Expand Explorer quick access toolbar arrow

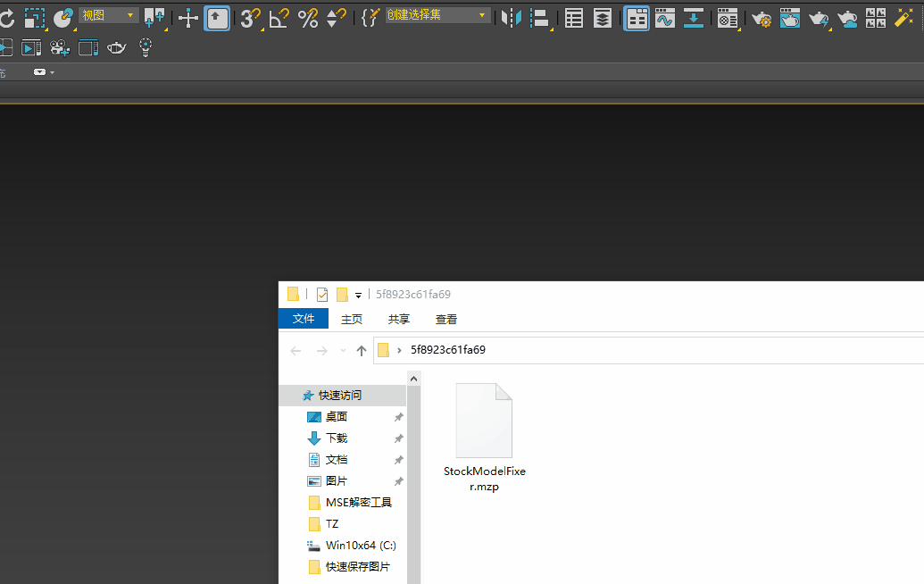[358, 295]
